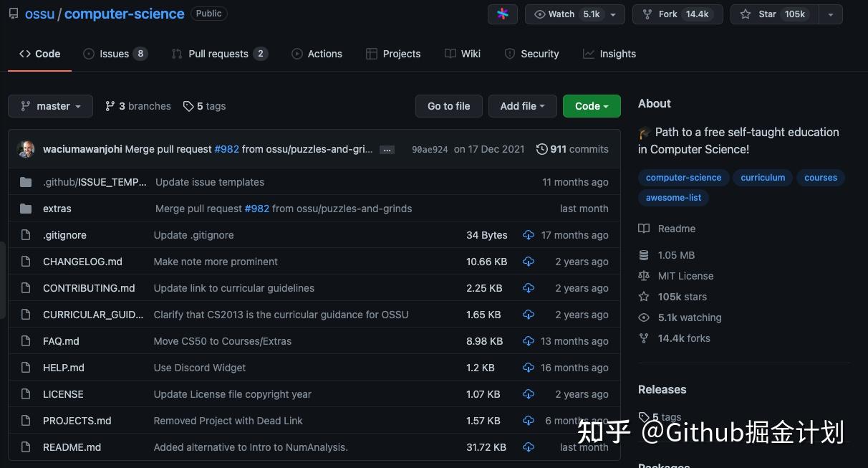
Task: Click the star icon beside 105k stars
Action: click(x=644, y=296)
